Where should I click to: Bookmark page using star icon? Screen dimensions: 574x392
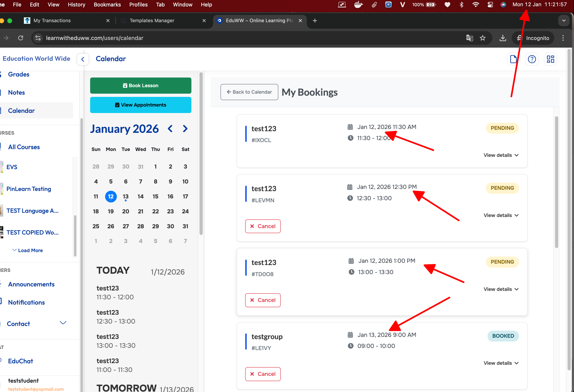pos(482,38)
